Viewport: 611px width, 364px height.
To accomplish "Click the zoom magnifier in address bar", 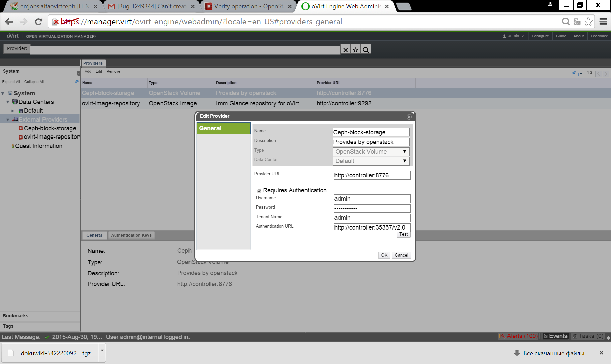I will (566, 22).
